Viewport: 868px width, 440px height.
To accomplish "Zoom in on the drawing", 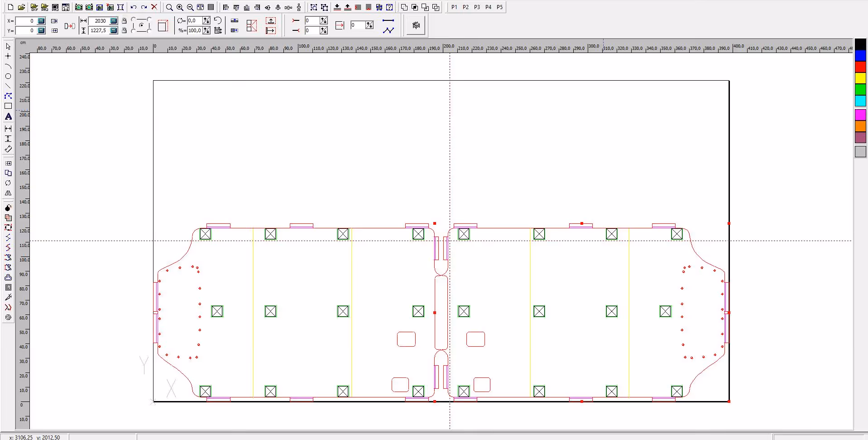I will pos(180,7).
